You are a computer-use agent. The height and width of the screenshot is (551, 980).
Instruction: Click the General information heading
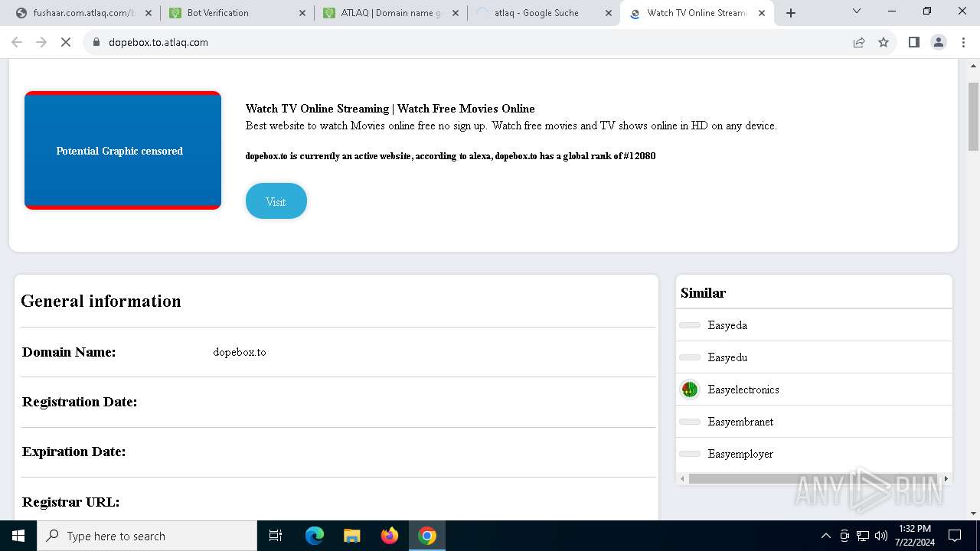point(101,301)
